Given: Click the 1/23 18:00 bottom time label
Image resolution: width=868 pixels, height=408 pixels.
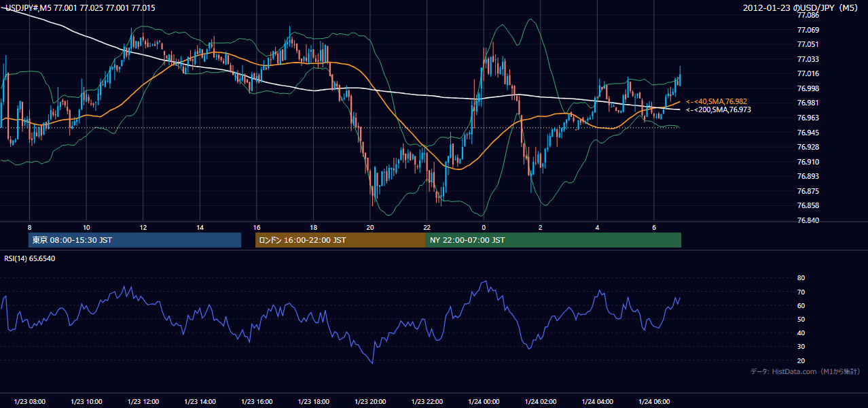Looking at the screenshot, I should [313, 402].
